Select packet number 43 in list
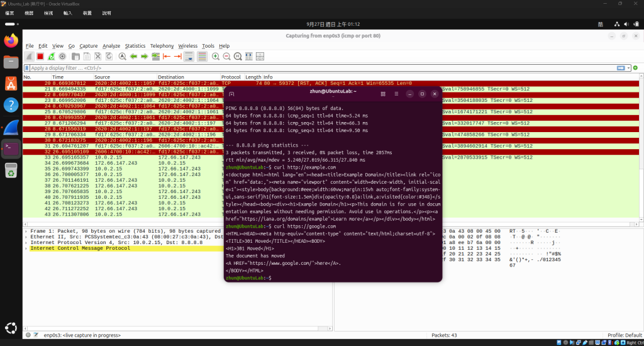The height and width of the screenshot is (346, 644). 123,215
